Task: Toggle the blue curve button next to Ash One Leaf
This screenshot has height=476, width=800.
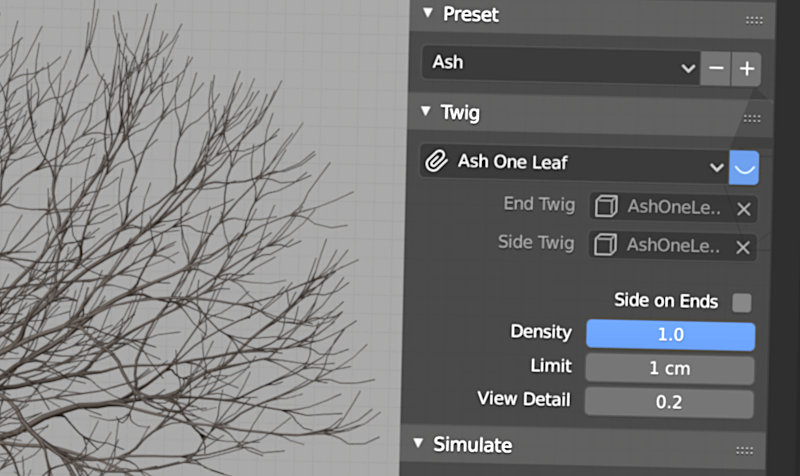Action: click(744, 168)
